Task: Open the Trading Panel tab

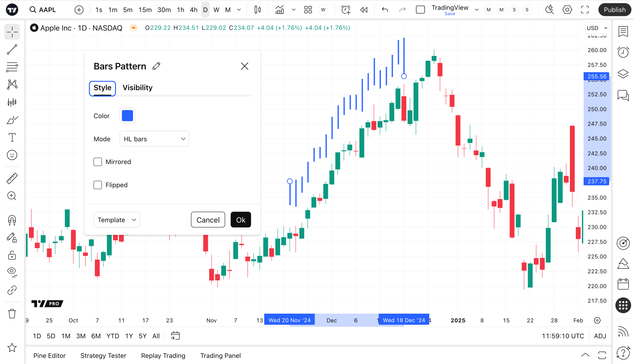Action: point(220,355)
